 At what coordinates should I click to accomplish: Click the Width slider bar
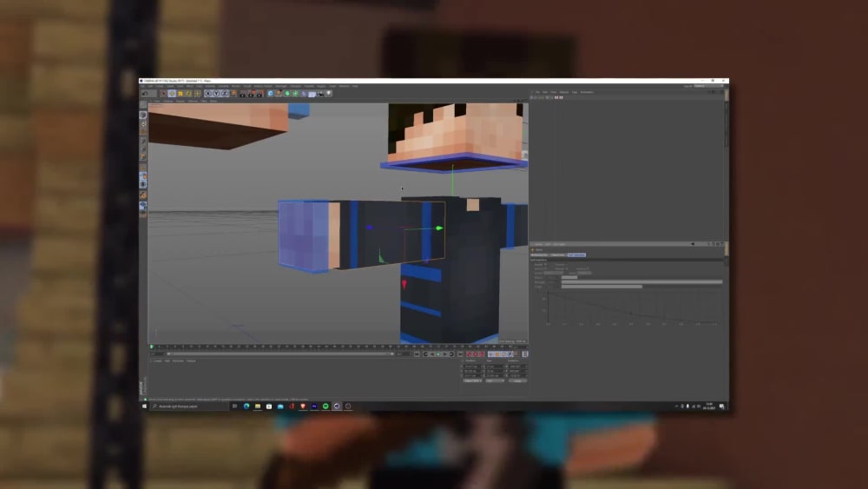602,287
